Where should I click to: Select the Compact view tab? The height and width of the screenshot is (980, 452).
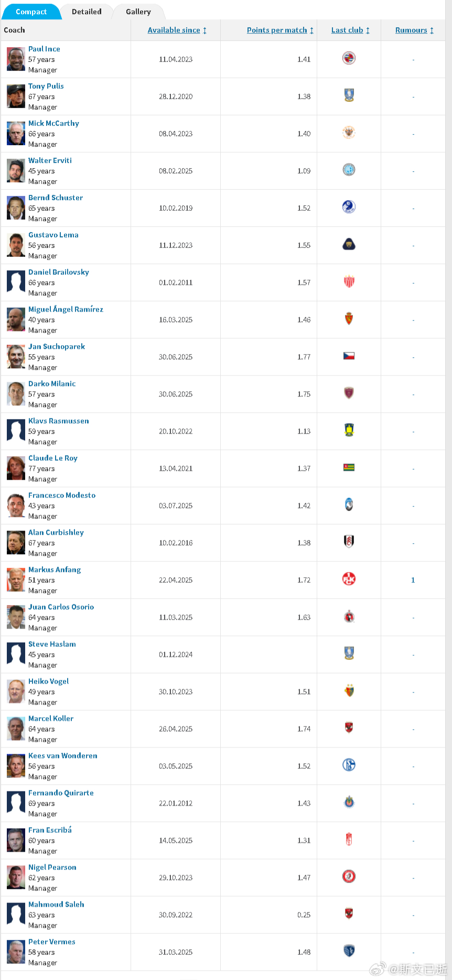coord(31,12)
